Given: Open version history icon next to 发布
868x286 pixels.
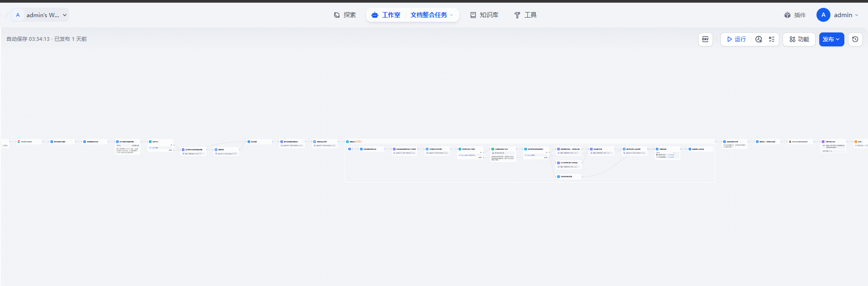Looking at the screenshot, I should 855,39.
